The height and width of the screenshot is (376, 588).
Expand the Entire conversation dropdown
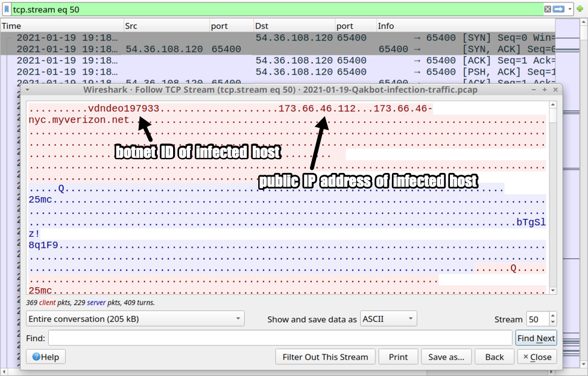134,319
